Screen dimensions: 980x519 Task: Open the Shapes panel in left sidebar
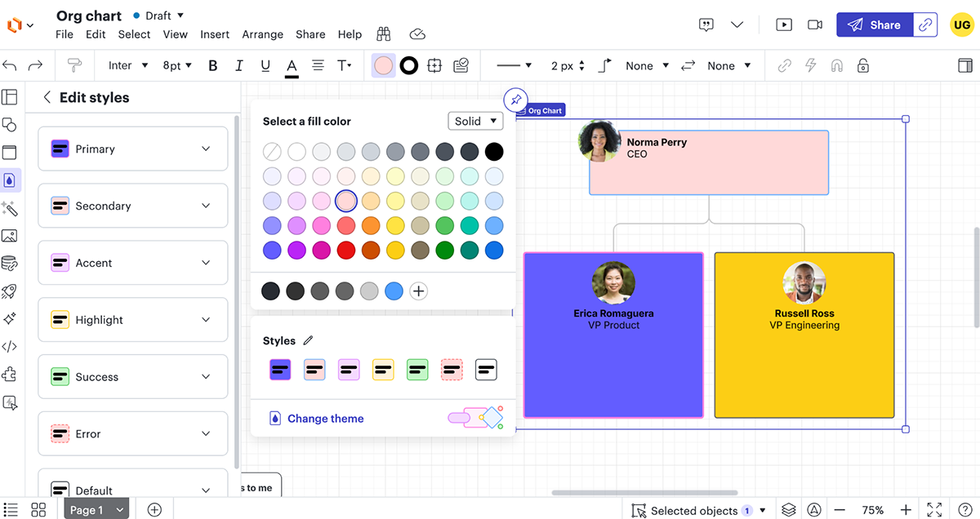(10, 125)
